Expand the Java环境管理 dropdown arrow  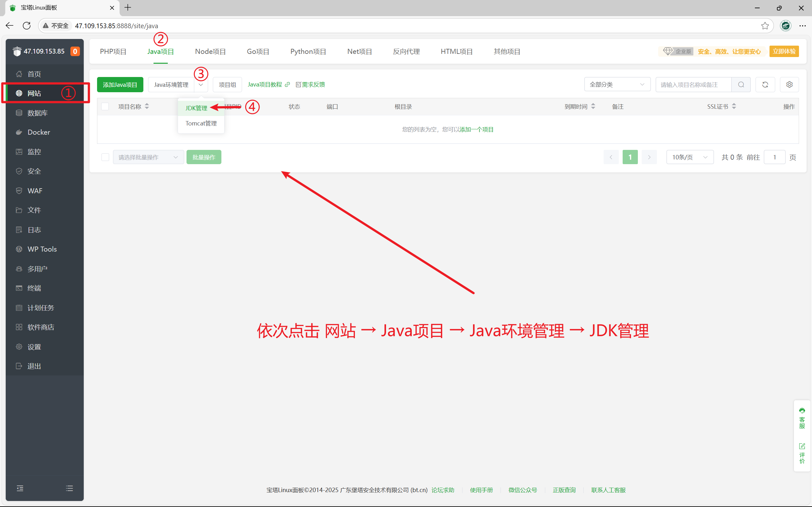[x=201, y=85]
